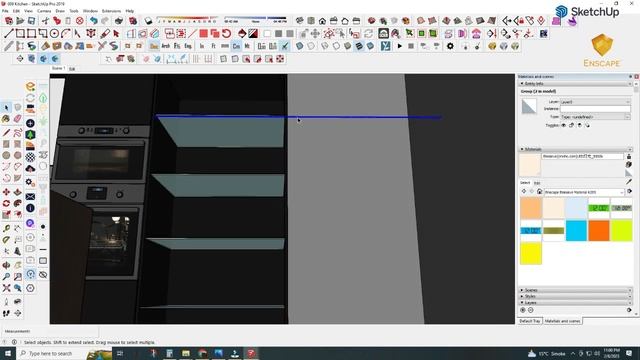Click the black gear settings icon

pos(450,46)
